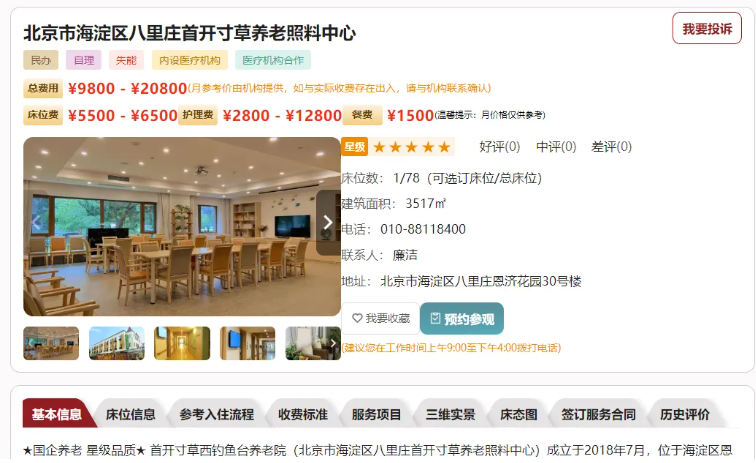Open the 床位信息 tab
The image size is (756, 463).
pyautogui.click(x=131, y=414)
